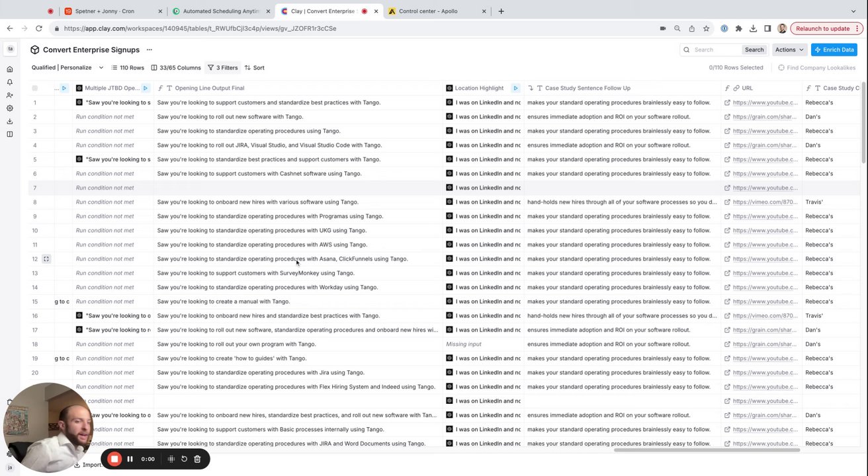Stop the screen recording
The height and width of the screenshot is (476, 868).
(x=114, y=459)
